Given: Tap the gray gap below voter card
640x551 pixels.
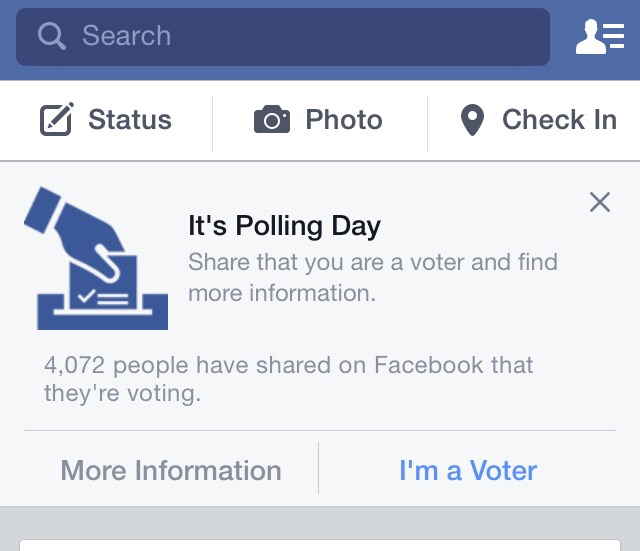Looking at the screenshot, I should click(x=320, y=522).
